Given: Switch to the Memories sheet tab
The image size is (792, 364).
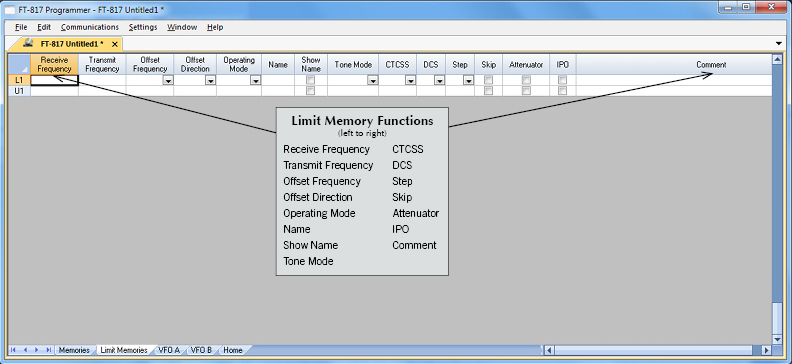Looking at the screenshot, I should (74, 350).
